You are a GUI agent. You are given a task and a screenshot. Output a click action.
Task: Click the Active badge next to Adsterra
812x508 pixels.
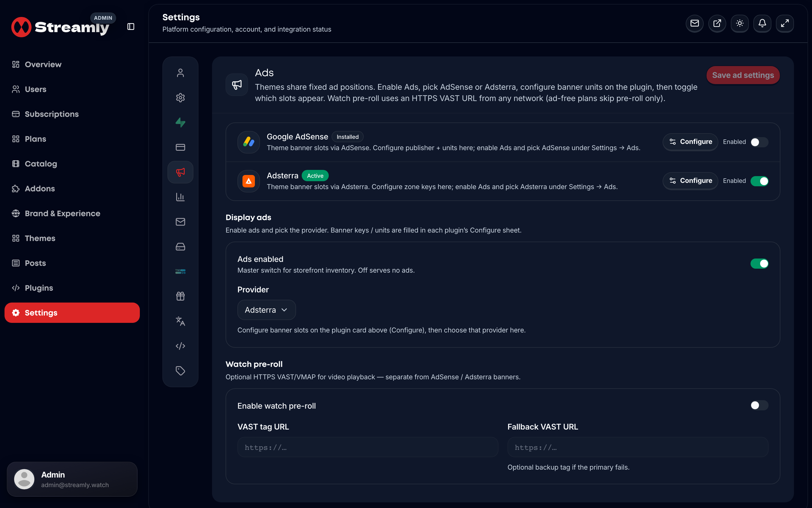[315, 176]
